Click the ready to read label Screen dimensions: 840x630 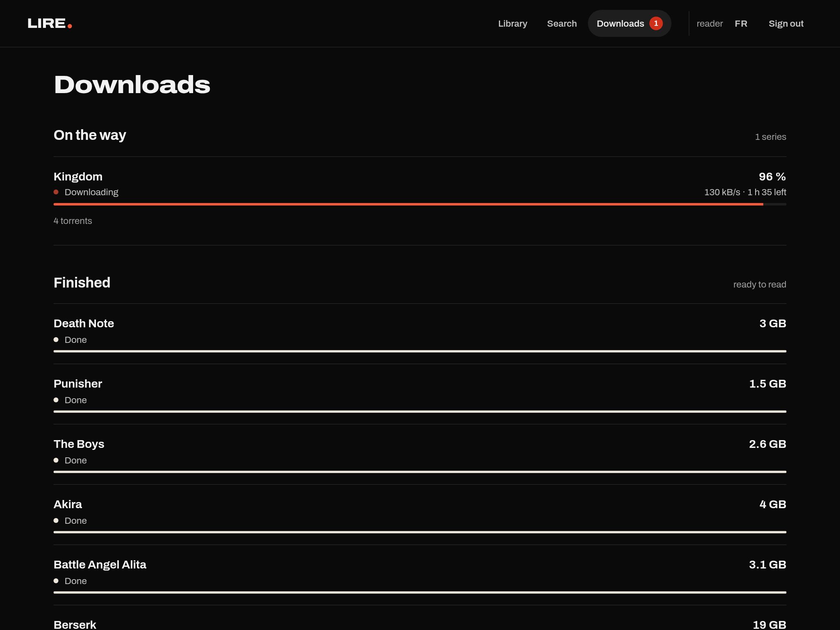tap(760, 284)
